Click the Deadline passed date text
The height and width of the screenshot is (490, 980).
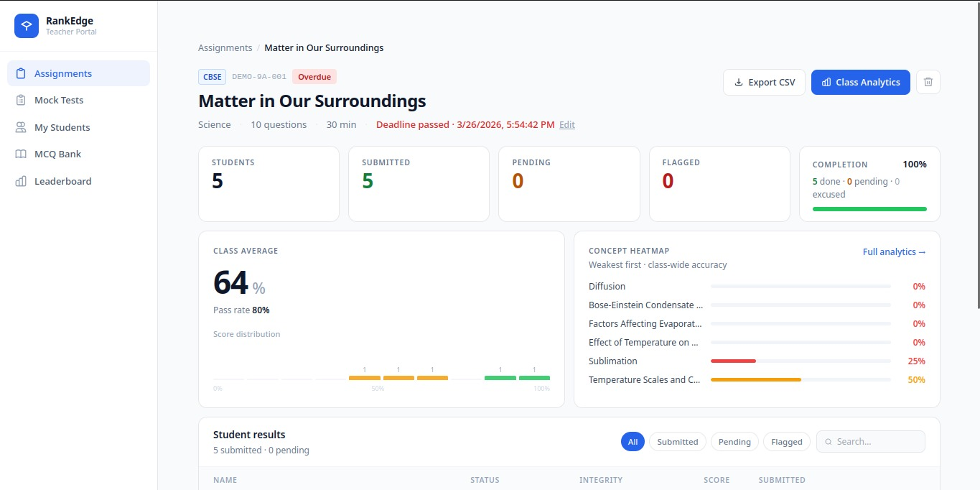465,124
